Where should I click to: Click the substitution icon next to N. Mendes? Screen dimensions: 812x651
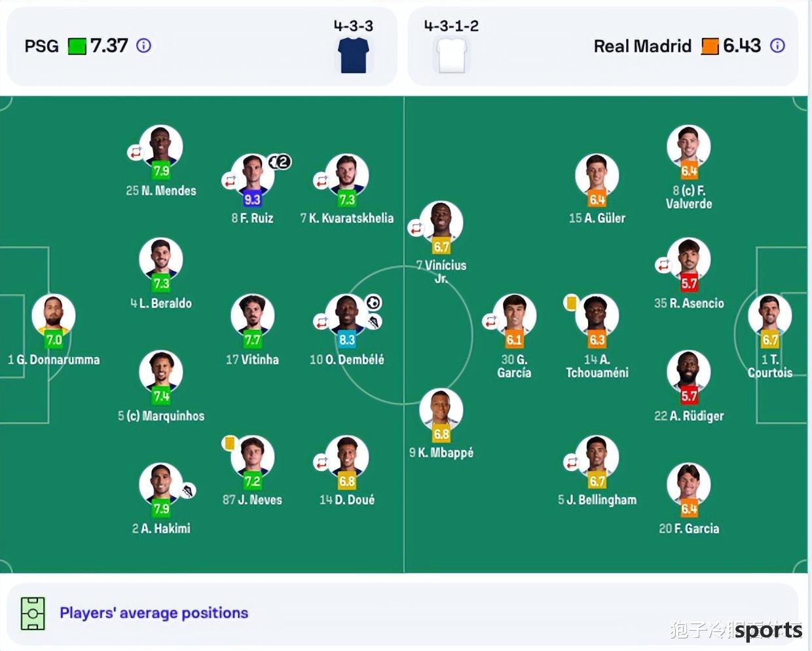coord(135,153)
